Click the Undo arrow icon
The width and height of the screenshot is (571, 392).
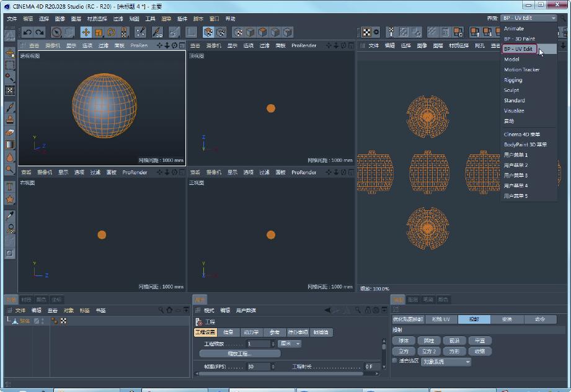click(28, 32)
